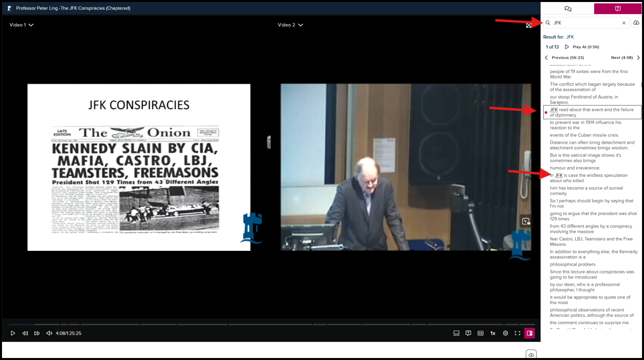644x360 pixels.
Task: Click the JFK Conspiracies slide video
Action: [x=139, y=167]
